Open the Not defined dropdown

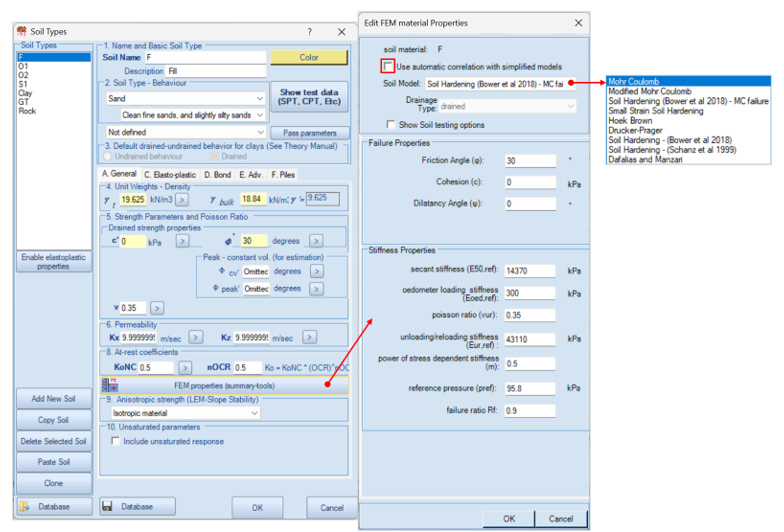pos(186,132)
